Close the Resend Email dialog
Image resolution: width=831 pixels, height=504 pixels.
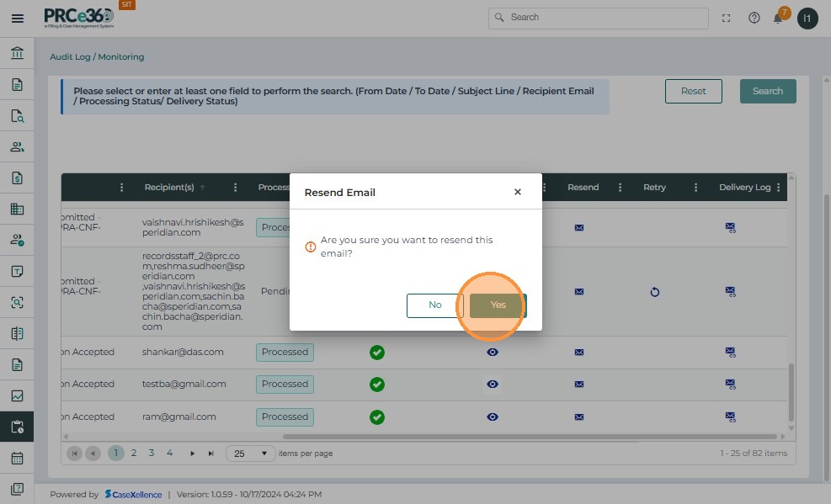point(518,192)
